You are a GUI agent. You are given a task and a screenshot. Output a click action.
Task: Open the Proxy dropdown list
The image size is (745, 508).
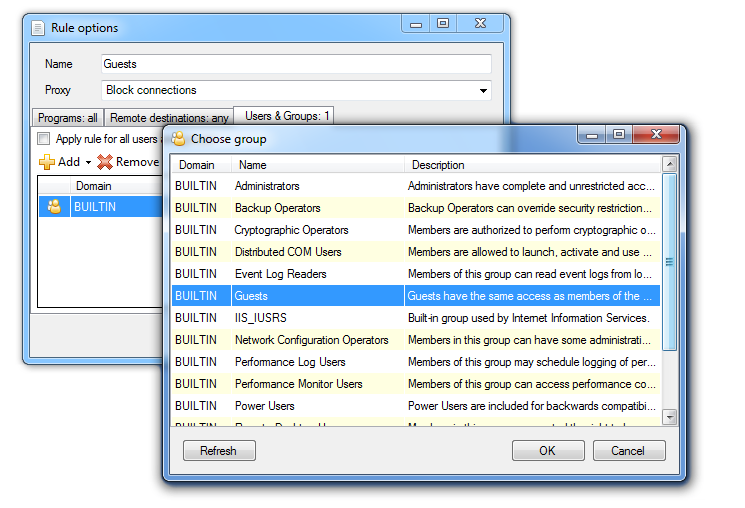[x=484, y=90]
